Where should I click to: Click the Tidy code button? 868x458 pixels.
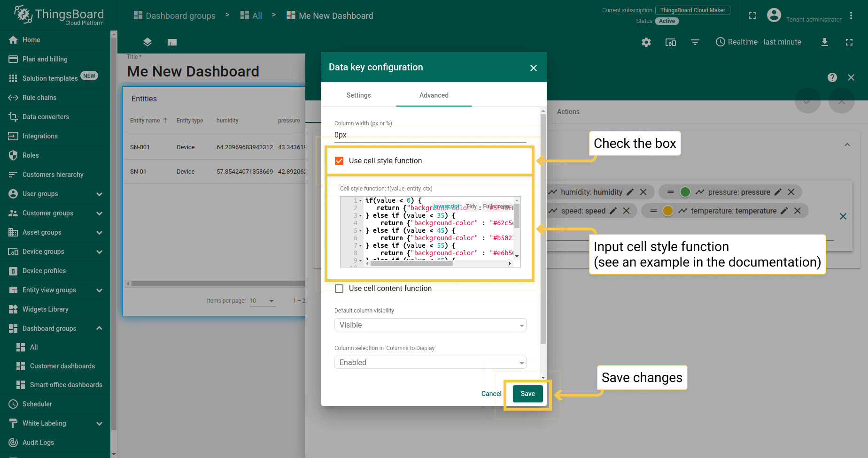[x=472, y=206]
